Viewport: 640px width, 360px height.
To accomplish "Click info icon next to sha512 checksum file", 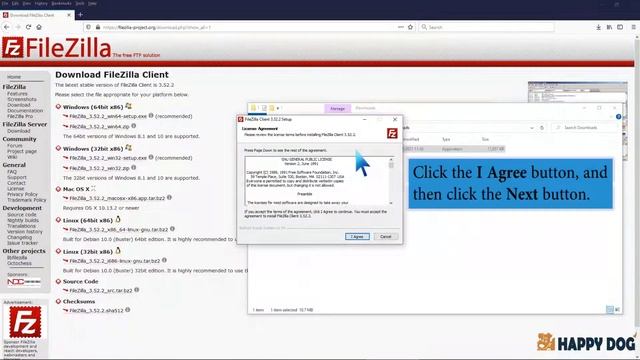I will [128, 310].
